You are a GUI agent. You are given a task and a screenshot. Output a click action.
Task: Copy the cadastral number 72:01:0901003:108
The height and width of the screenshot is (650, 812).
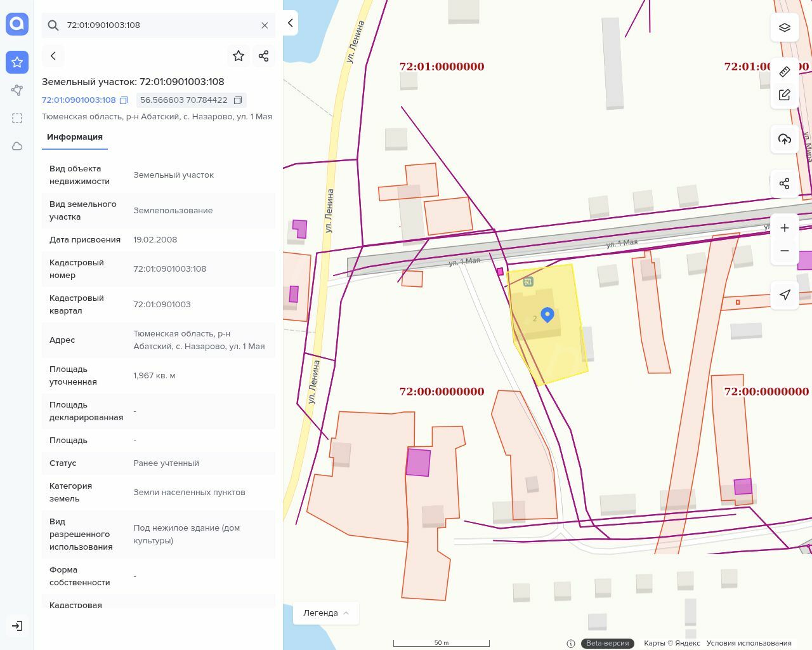pos(124,100)
